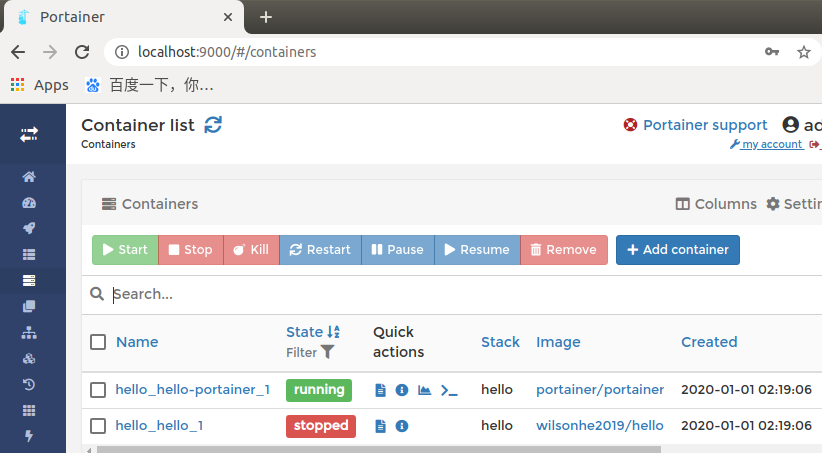Inspect the hello_hello-portainer_1 container

point(402,390)
